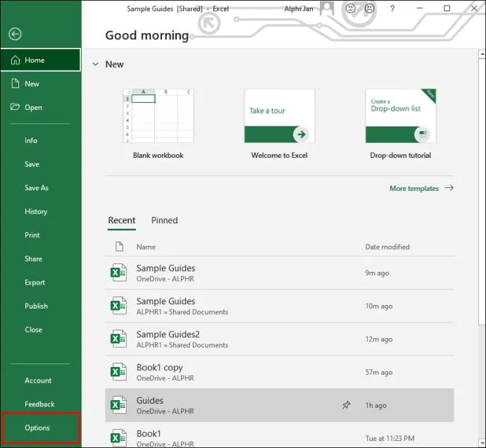Go to Save As in sidebar
Image resolution: width=486 pixels, height=448 pixels.
pyautogui.click(x=37, y=188)
